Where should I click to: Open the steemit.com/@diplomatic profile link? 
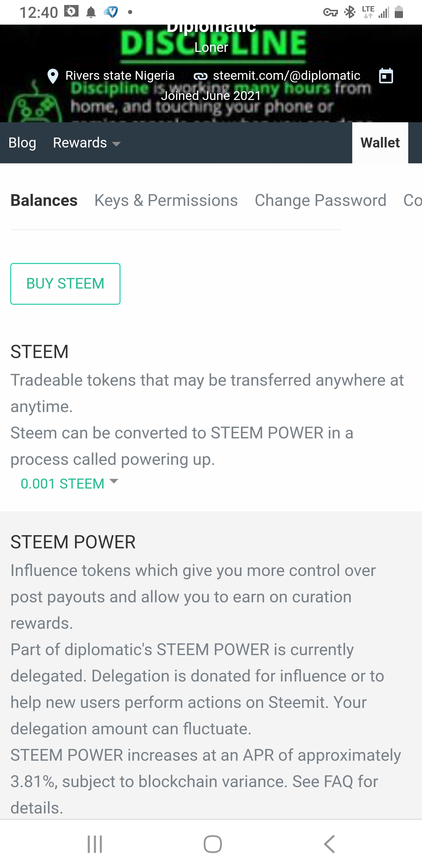(x=286, y=75)
